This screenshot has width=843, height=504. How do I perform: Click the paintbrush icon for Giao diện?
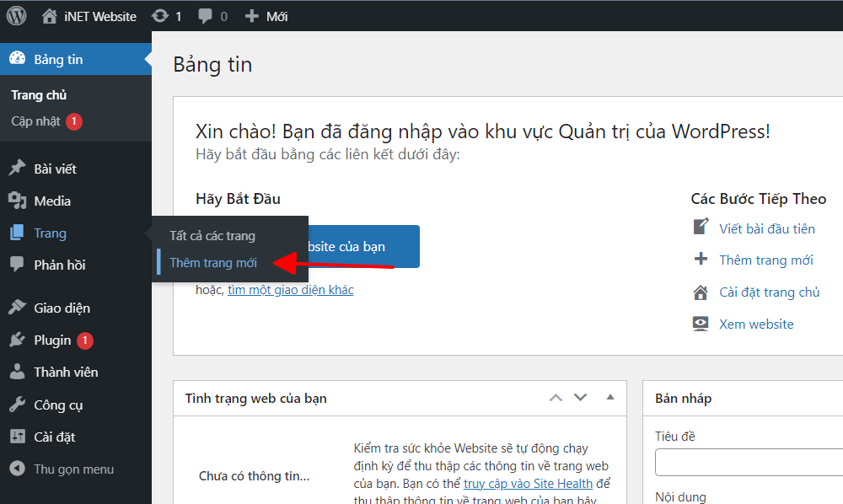17,308
